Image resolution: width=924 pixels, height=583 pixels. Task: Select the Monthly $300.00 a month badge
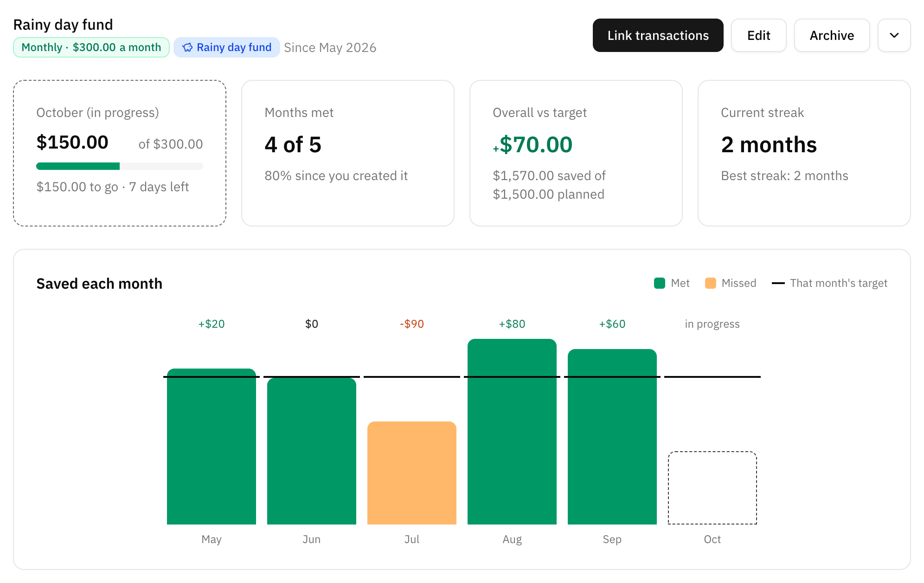91,47
